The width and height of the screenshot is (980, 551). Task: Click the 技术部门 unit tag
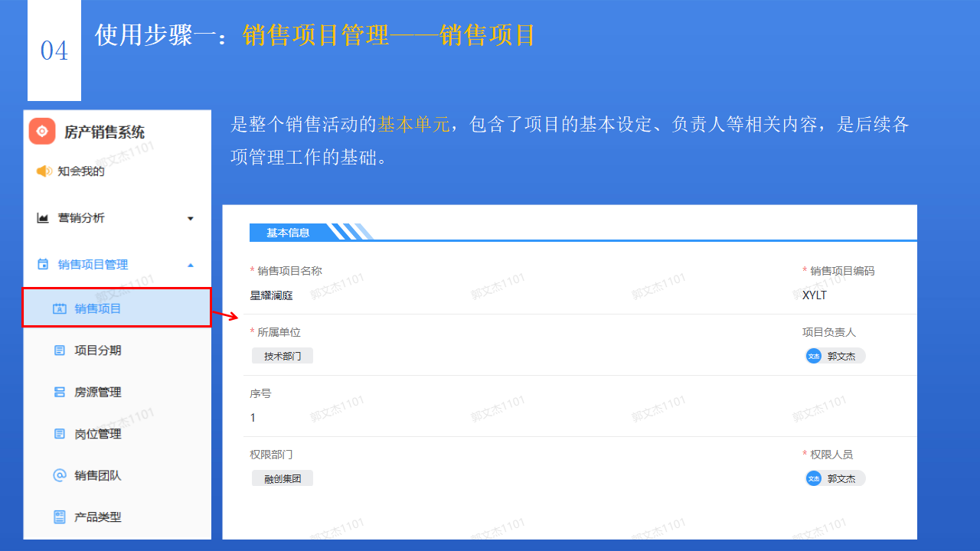coord(282,355)
